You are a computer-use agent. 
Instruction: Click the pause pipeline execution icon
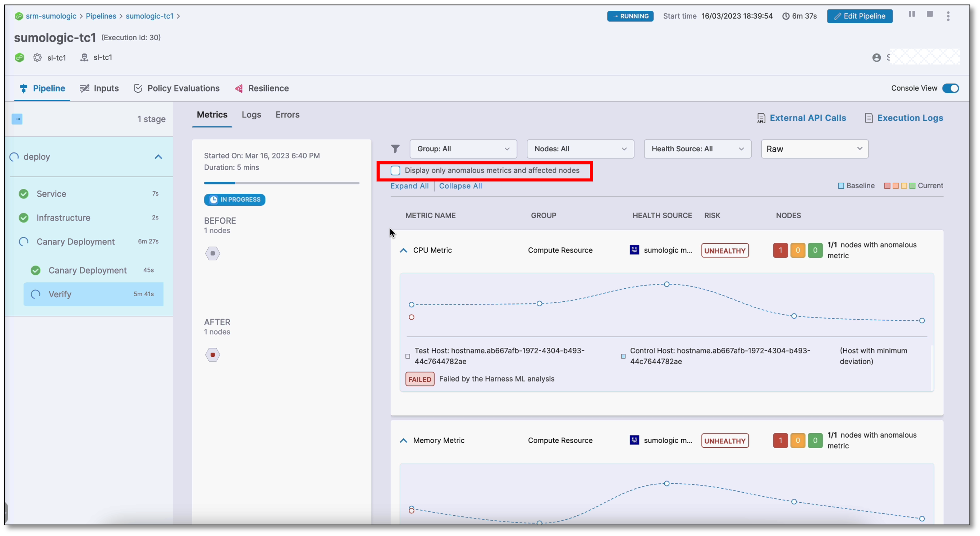(912, 14)
